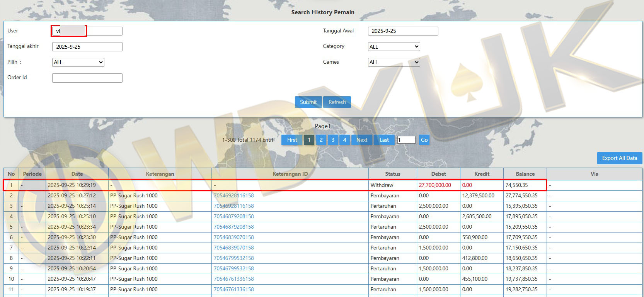Go to the First page
The height and width of the screenshot is (297, 644).
[x=292, y=140]
